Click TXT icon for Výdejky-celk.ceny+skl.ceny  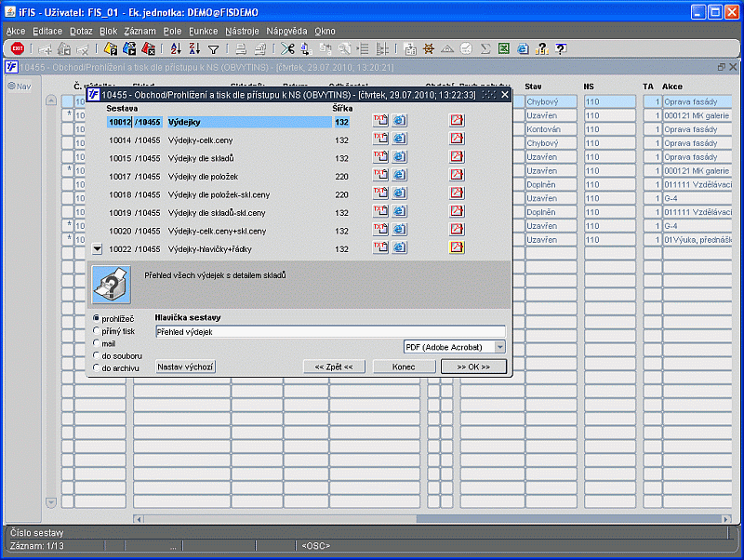[x=380, y=229]
